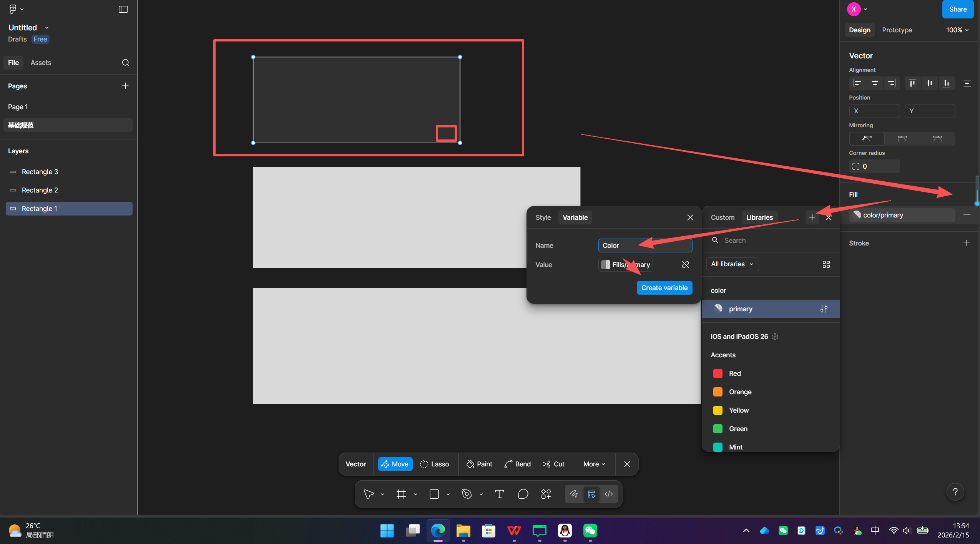Detach the variable value link icon
This screenshot has height=544, width=980.
(685, 265)
